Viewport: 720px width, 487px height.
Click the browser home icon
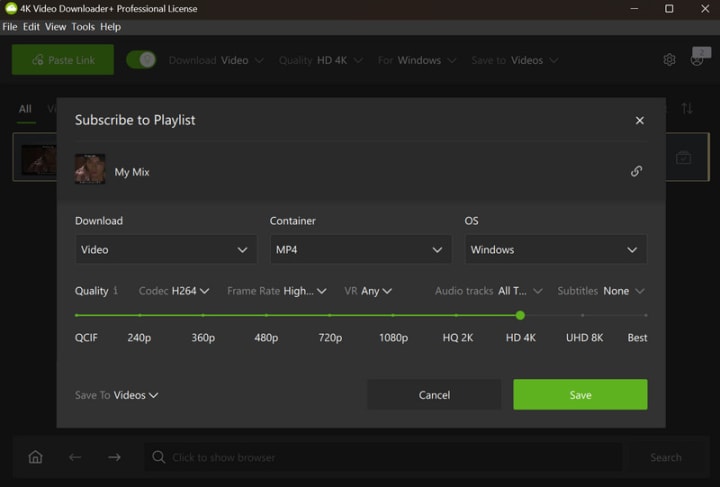[35, 457]
